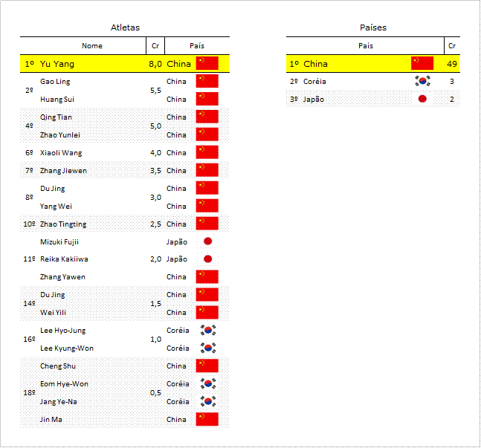Click the score 49 for China
The height and width of the screenshot is (448, 481).
coord(452,64)
